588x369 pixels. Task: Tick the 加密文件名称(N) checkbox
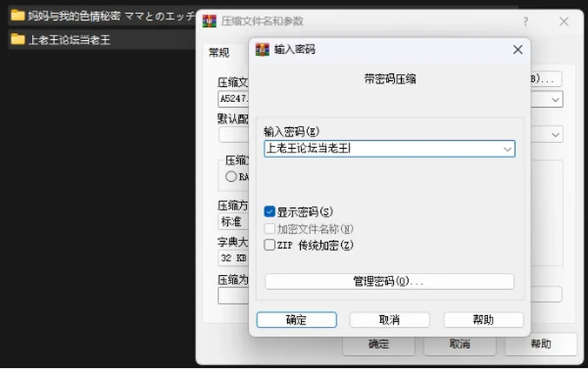269,228
